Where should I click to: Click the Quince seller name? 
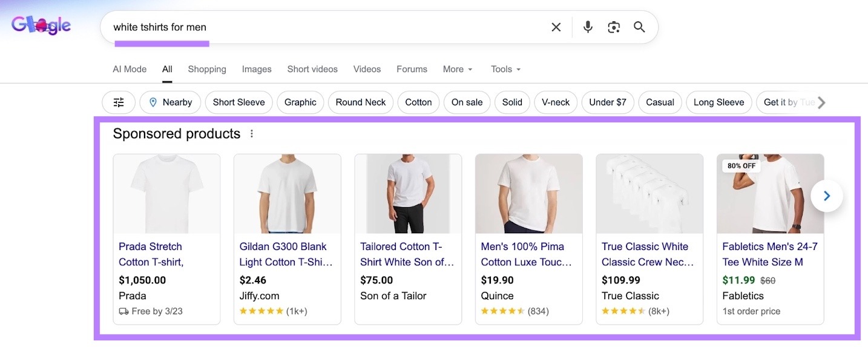[x=497, y=296]
